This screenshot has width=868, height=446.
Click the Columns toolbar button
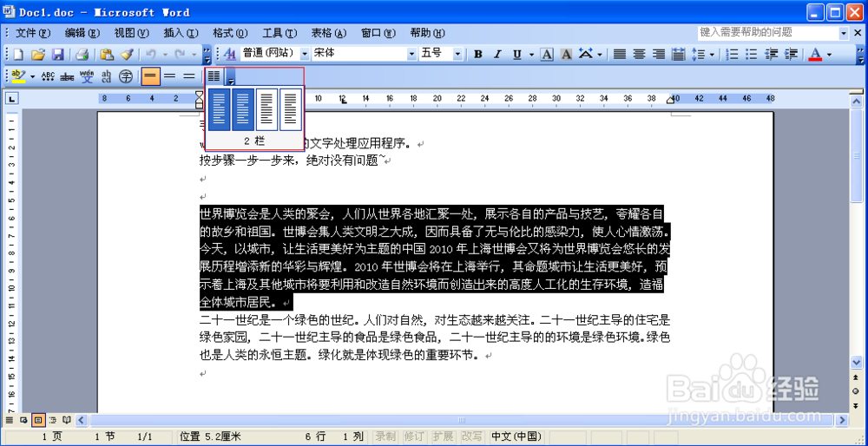click(214, 75)
